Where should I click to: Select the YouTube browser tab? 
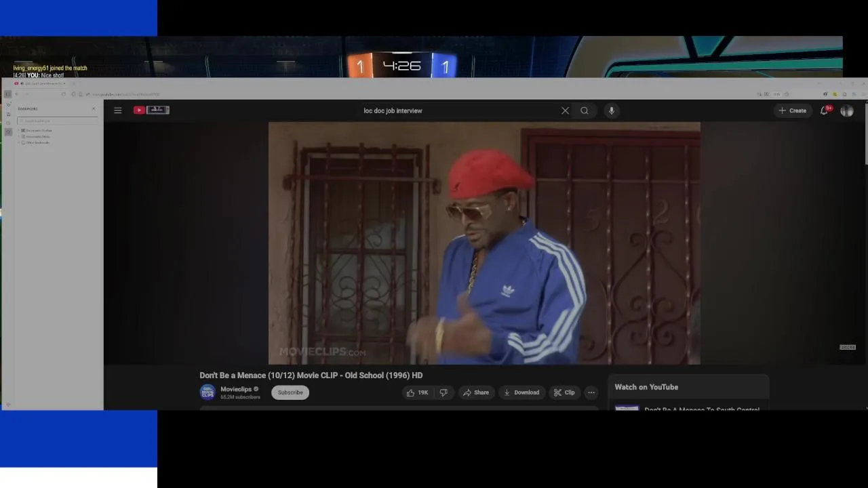[x=41, y=83]
